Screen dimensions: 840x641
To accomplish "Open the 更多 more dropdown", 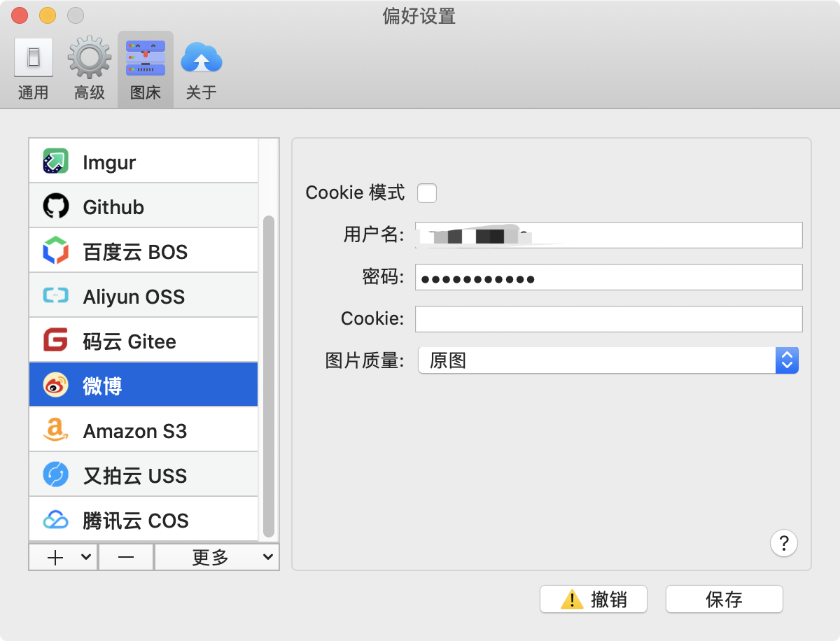I will click(x=216, y=557).
